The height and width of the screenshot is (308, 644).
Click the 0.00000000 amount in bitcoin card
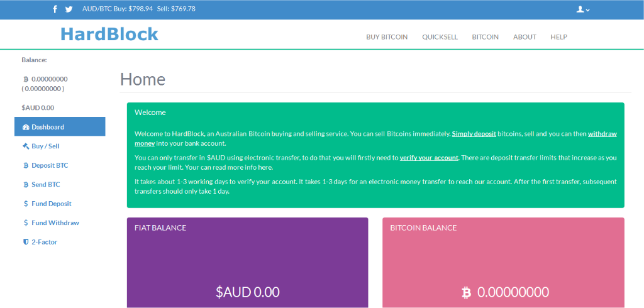513,292
